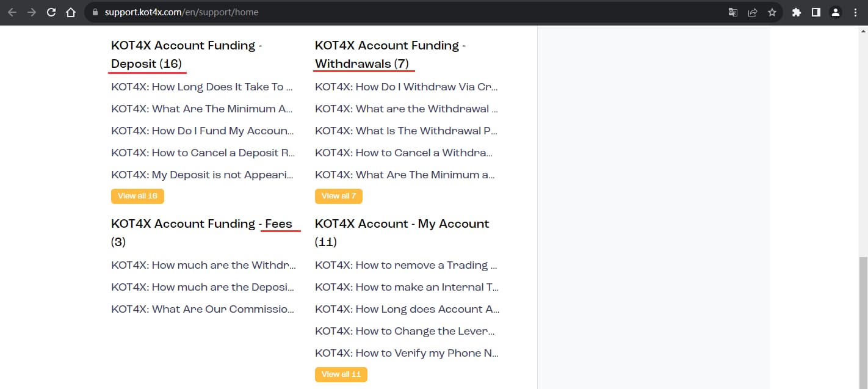Image resolution: width=868 pixels, height=389 pixels.
Task: Open article 'What Are Our Commissio...'
Action: pyautogui.click(x=203, y=309)
